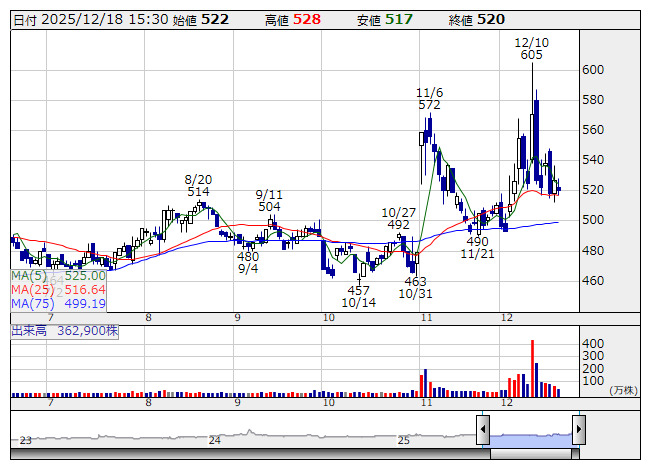The width and height of the screenshot is (653, 470).
Task: Click the 460 price axis label
Action: tap(593, 281)
